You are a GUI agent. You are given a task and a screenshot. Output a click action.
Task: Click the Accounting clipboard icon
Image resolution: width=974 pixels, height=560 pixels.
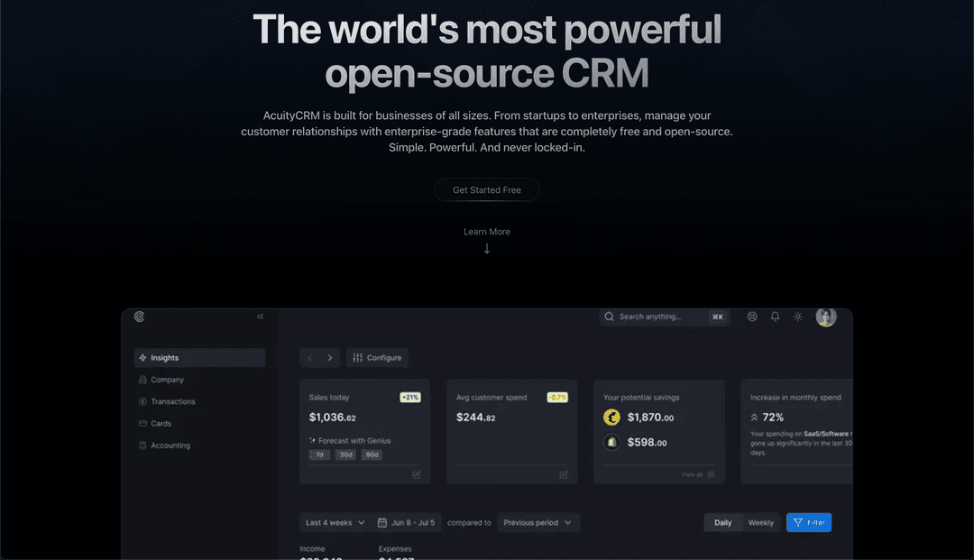tap(142, 445)
